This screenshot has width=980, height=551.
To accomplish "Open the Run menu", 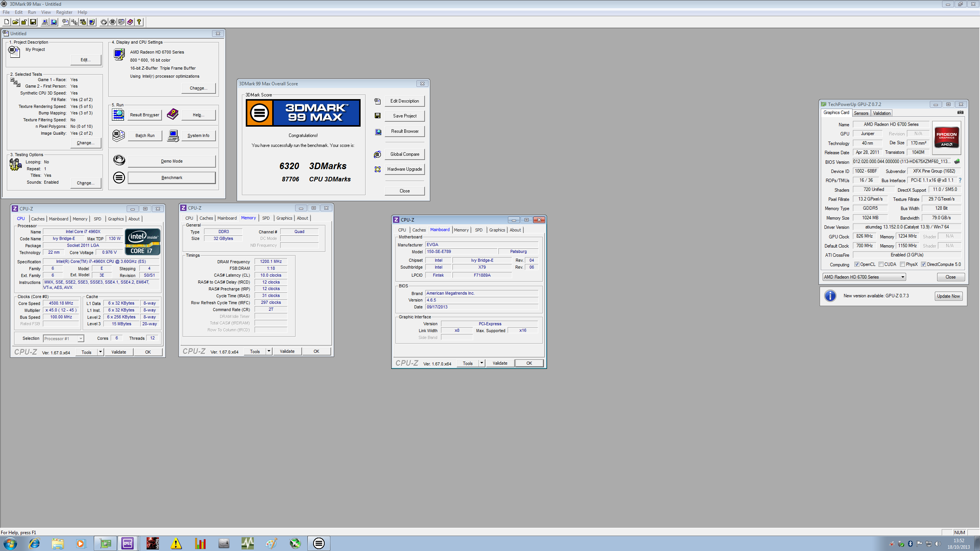I will [x=32, y=12].
